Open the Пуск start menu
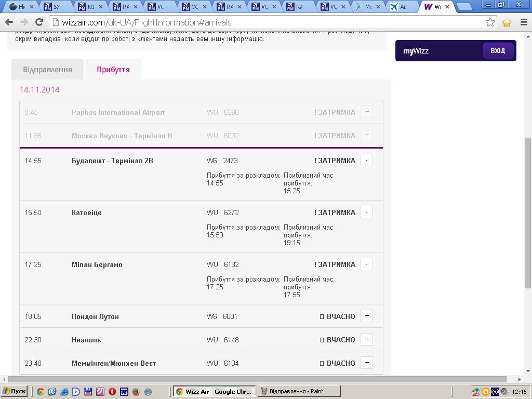532x399 pixels. pos(15,391)
